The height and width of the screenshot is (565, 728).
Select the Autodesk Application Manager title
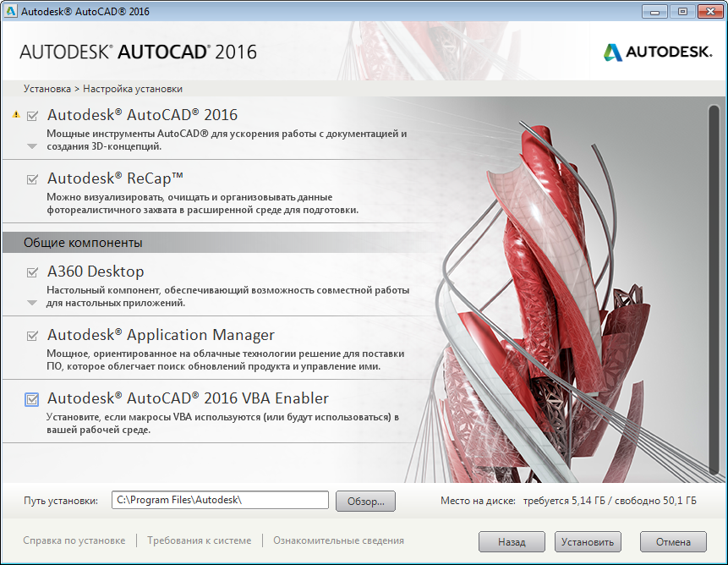(x=161, y=335)
